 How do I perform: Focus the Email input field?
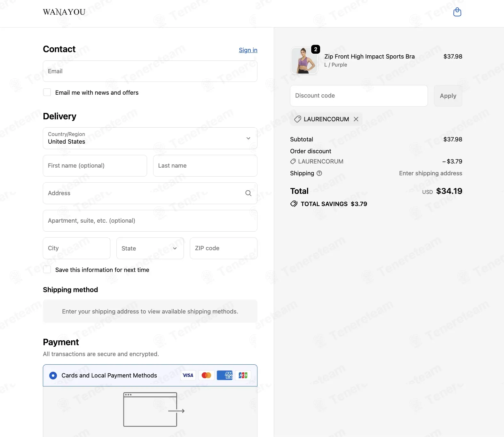point(150,71)
